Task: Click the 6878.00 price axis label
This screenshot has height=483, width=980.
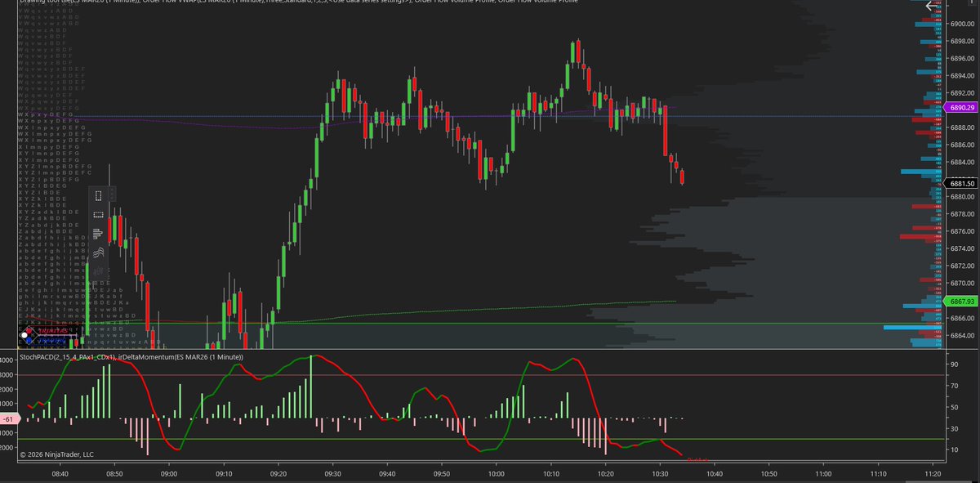Action: [x=962, y=214]
